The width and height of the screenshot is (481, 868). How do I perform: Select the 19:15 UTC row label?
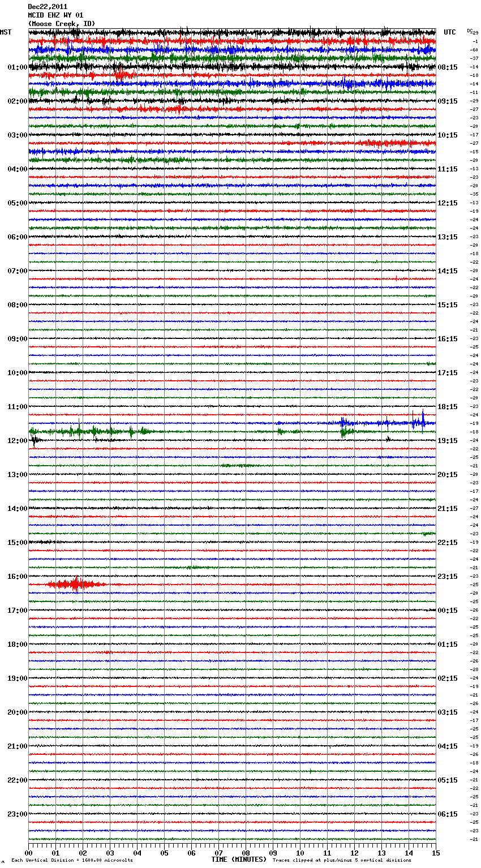448,441
